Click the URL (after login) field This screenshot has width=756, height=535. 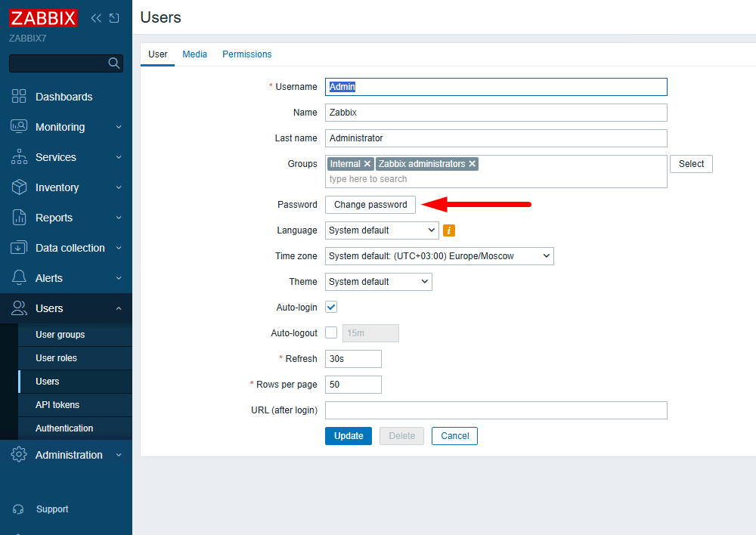pyautogui.click(x=496, y=410)
